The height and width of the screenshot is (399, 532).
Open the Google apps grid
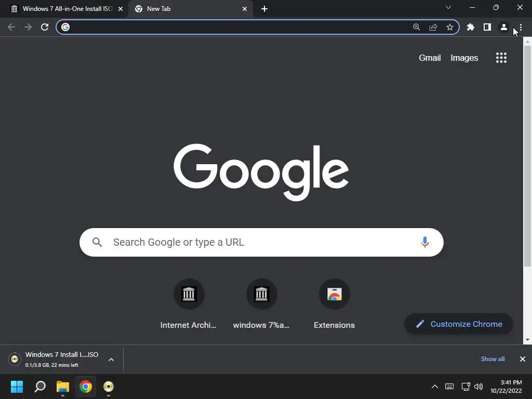(501, 58)
